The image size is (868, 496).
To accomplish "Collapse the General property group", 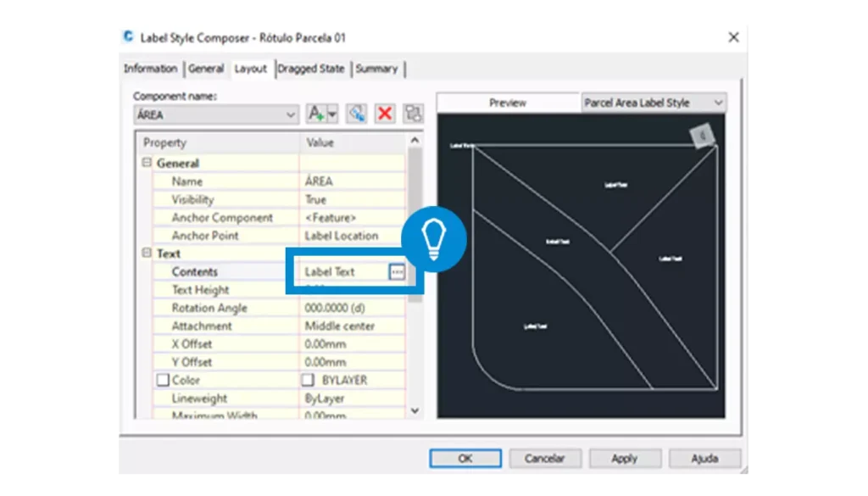I will click(x=147, y=163).
